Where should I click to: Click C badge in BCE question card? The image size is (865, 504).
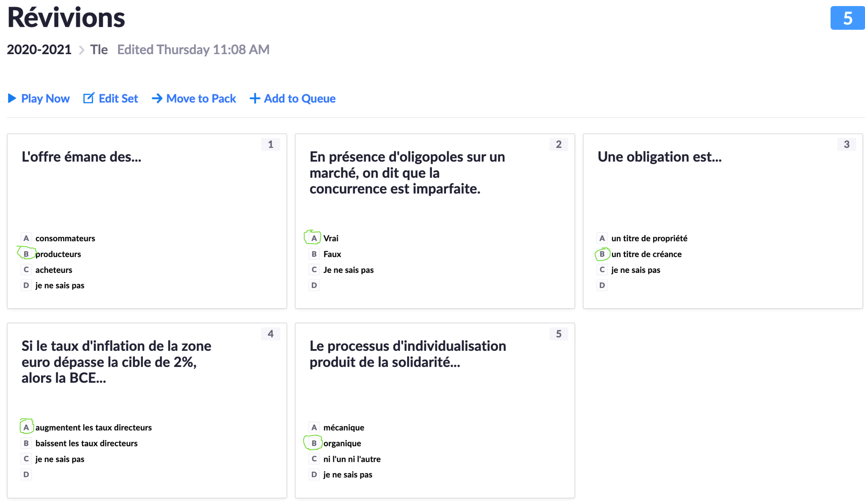[26, 459]
